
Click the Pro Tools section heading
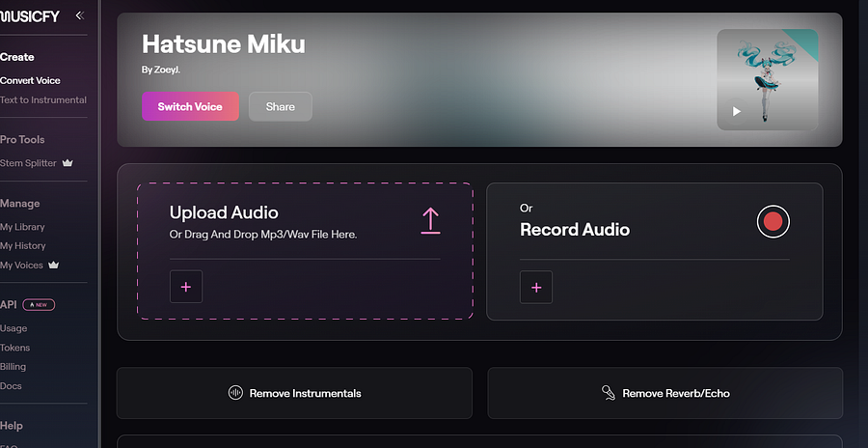pos(22,140)
